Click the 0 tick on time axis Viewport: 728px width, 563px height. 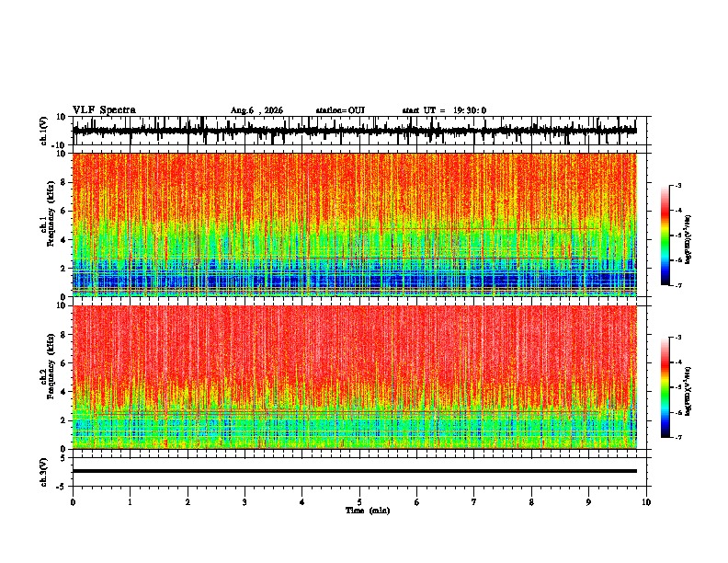(x=73, y=502)
